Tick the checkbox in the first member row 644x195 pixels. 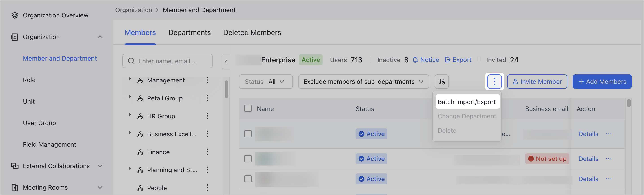(x=248, y=134)
